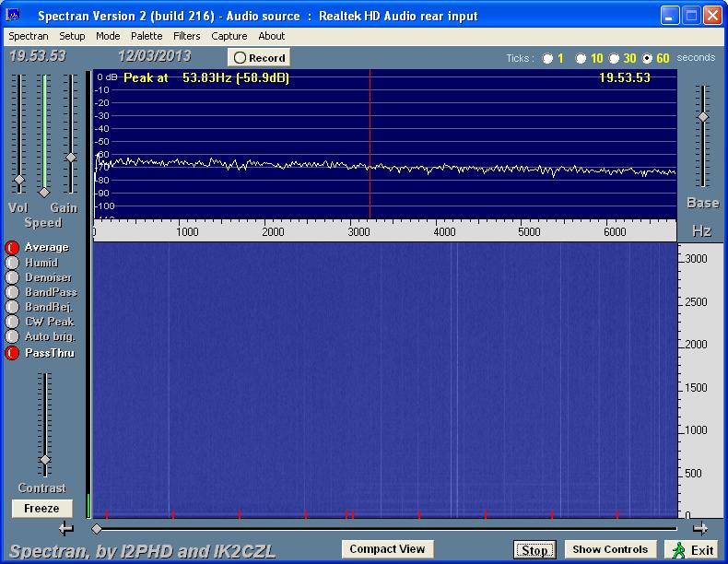This screenshot has width=728, height=564.
Task: Select the 60 seconds ticks option
Action: pos(647,58)
